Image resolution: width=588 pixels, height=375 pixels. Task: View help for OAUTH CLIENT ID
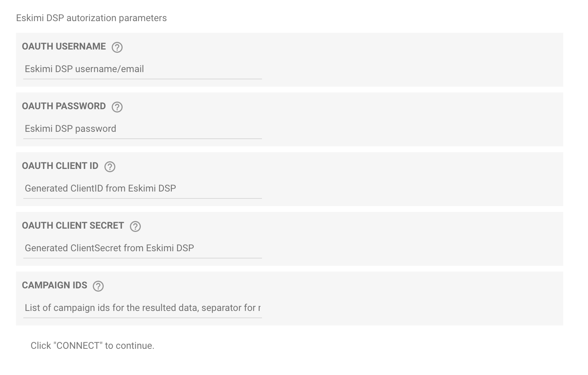tap(110, 167)
